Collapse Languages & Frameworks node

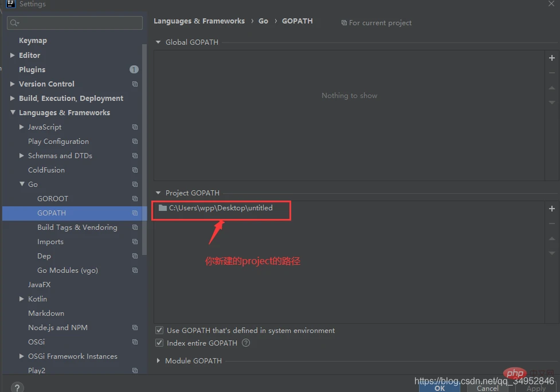point(13,112)
